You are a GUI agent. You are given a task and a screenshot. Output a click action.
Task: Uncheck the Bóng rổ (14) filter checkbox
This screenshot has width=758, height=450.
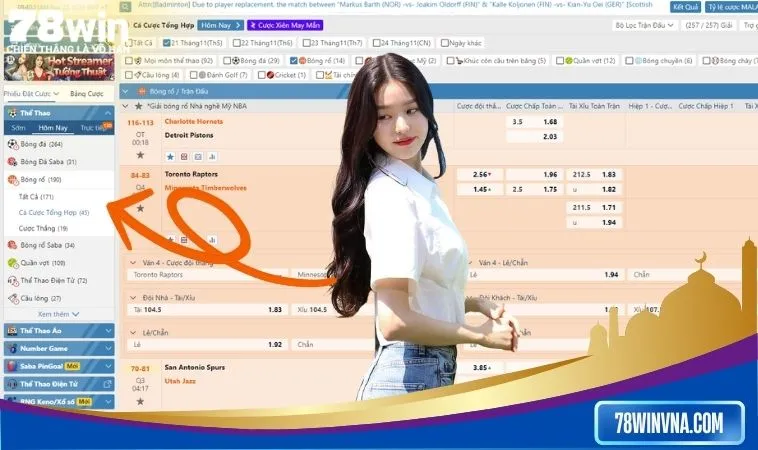[x=293, y=60]
